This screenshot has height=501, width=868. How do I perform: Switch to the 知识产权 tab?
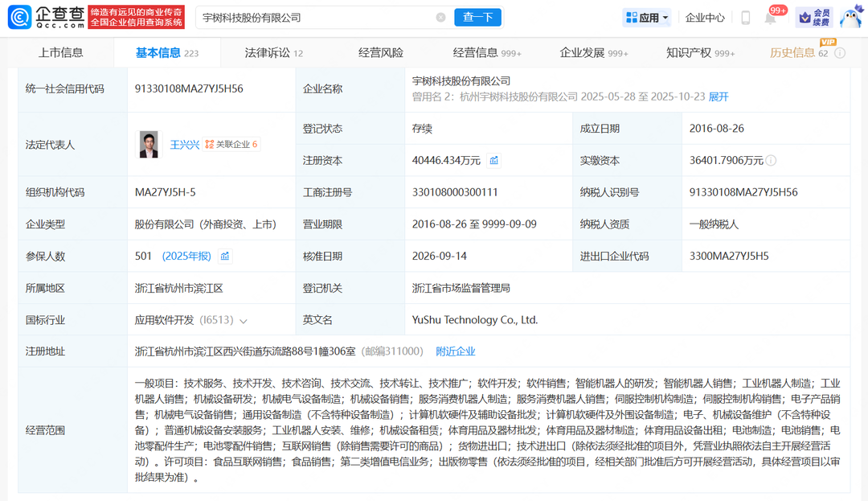(700, 53)
